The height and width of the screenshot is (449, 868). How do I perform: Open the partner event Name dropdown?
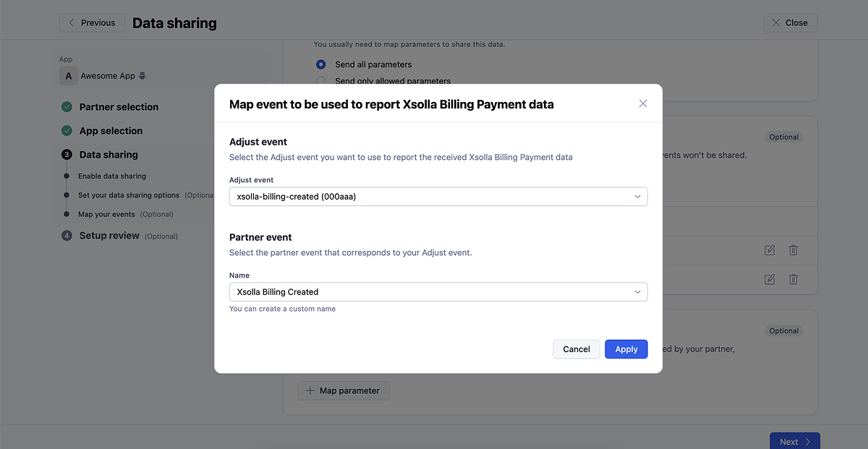pos(438,292)
